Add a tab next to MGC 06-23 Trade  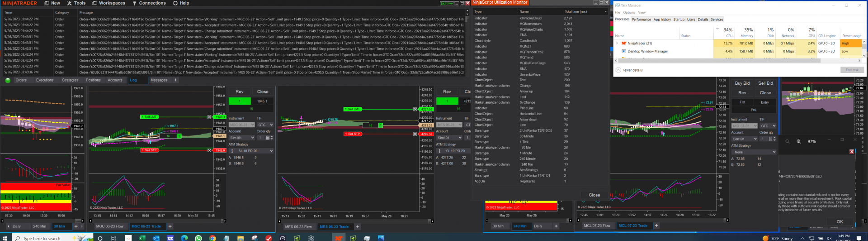(x=170, y=227)
